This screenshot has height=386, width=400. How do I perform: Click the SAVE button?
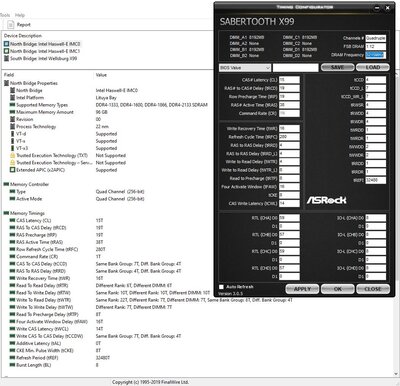[x=337, y=67]
